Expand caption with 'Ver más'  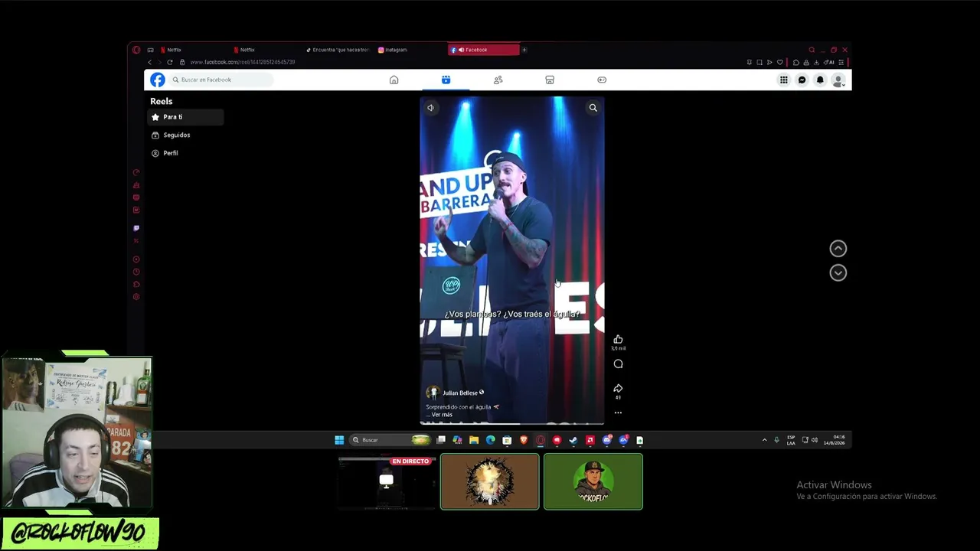click(442, 415)
